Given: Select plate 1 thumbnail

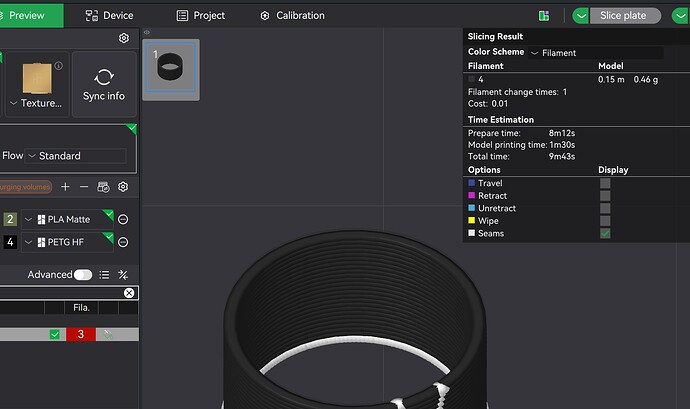Looking at the screenshot, I should 171,70.
